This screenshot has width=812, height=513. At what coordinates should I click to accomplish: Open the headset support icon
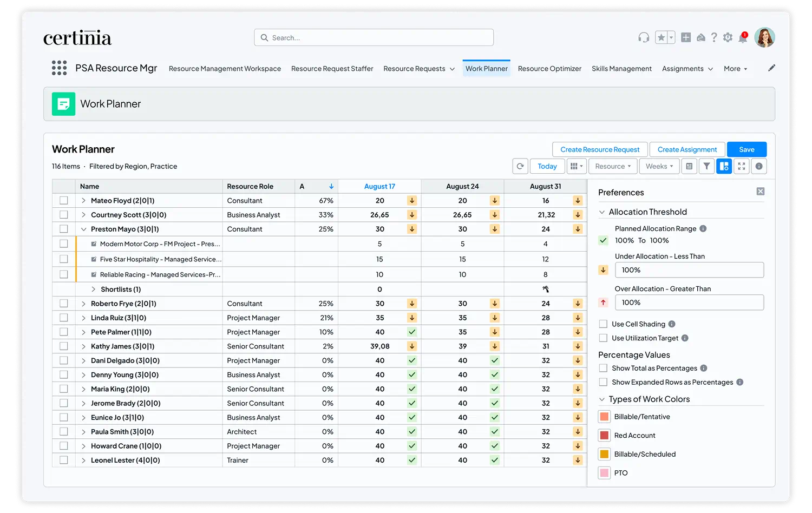click(643, 37)
